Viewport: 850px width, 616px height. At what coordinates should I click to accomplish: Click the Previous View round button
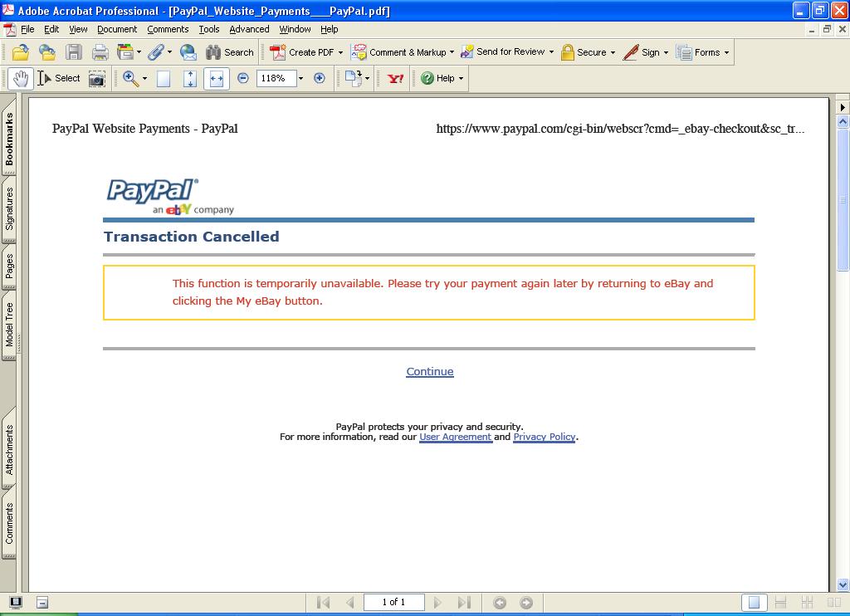click(x=499, y=603)
